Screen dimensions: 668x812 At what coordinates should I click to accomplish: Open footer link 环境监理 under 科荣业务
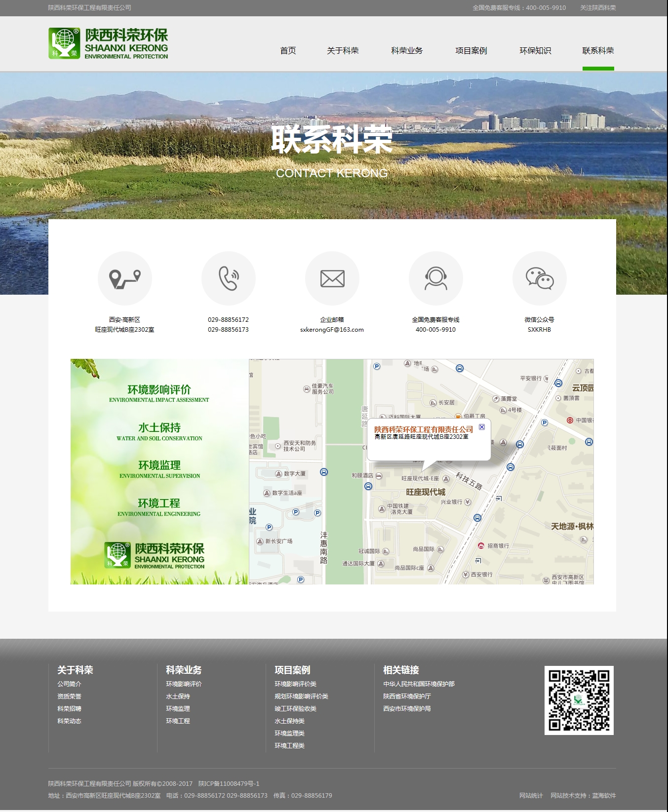(178, 709)
